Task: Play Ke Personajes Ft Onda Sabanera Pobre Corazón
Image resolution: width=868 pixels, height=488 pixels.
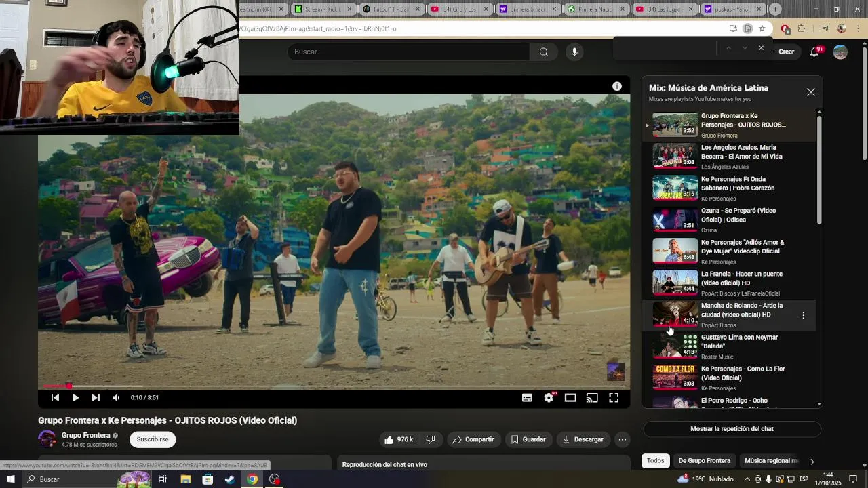Action: point(730,188)
